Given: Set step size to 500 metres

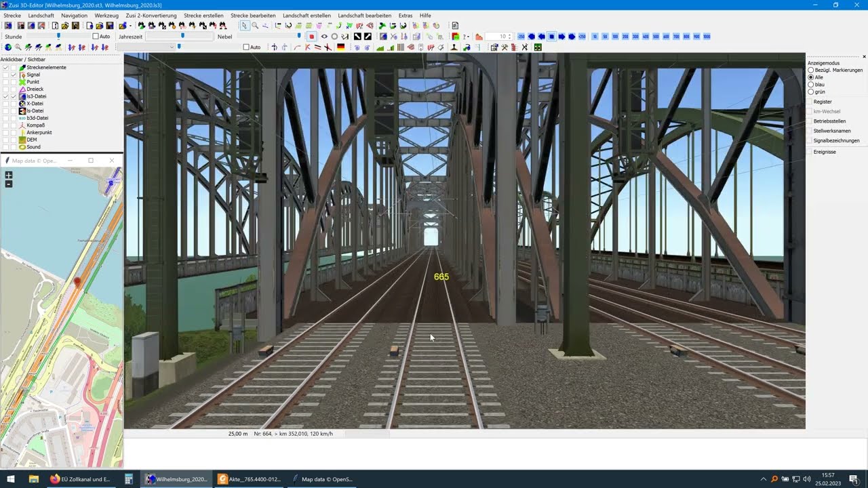Looking at the screenshot, I should (x=656, y=37).
